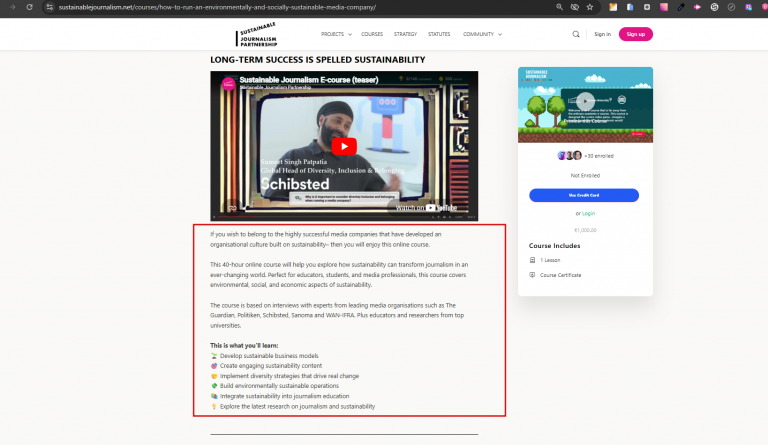This screenshot has height=445, width=768.
Task: Open the red shield extension icon
Action: point(765,7)
